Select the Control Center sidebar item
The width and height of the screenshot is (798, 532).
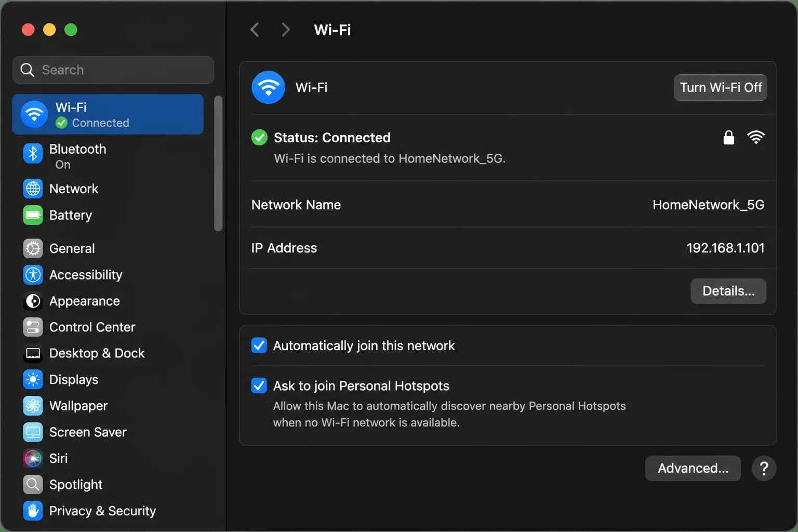[108, 327]
